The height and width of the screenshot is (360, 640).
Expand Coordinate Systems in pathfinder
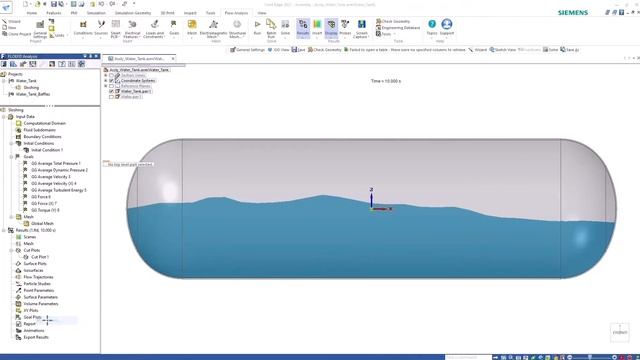tap(106, 81)
